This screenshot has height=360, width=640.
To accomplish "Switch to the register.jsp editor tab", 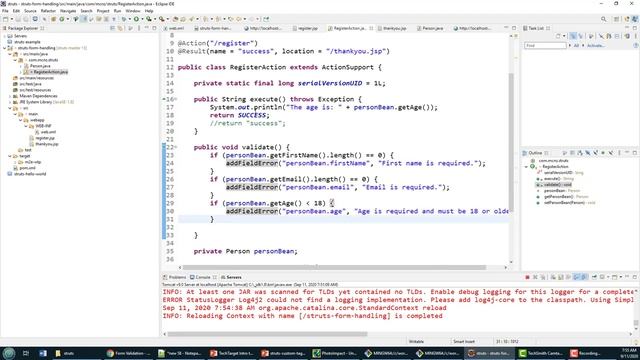I will tap(305, 28).
